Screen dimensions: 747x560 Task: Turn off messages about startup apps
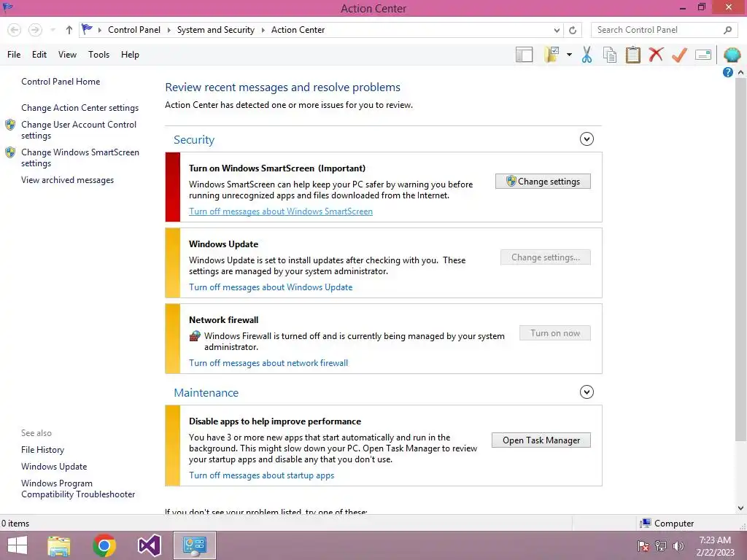click(262, 475)
